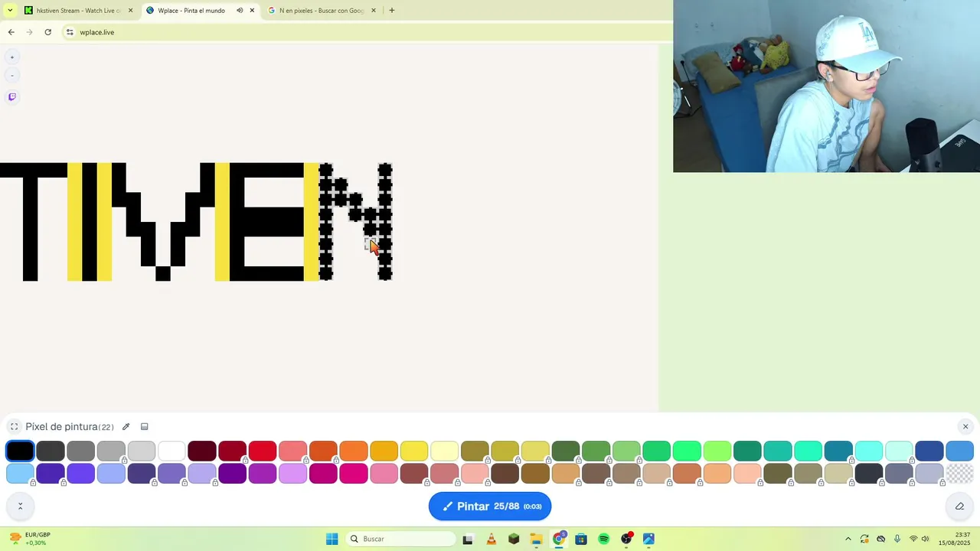Choose the dark maroon color swatch

click(x=202, y=452)
